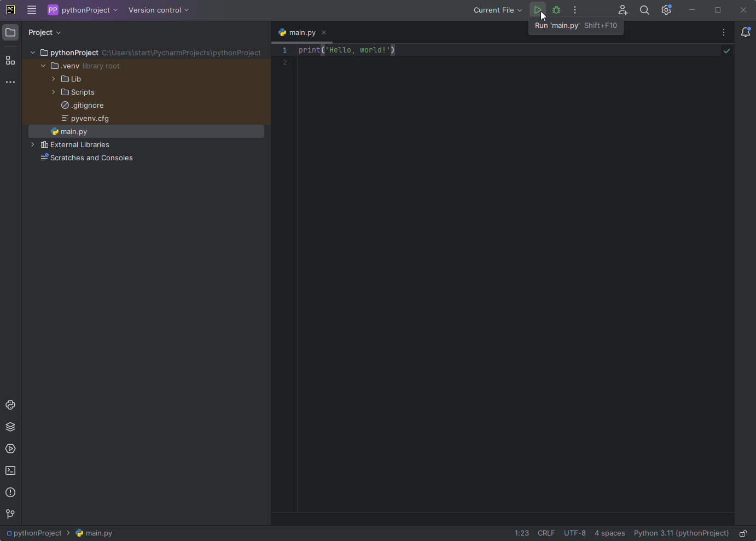Image resolution: width=756 pixels, height=541 pixels.
Task: Open the Problems tool window
Action: pyautogui.click(x=10, y=492)
